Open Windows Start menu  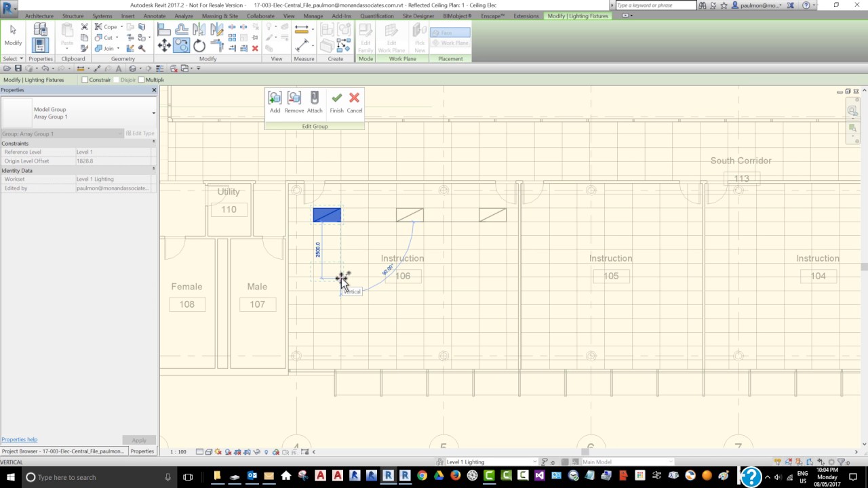[11, 477]
